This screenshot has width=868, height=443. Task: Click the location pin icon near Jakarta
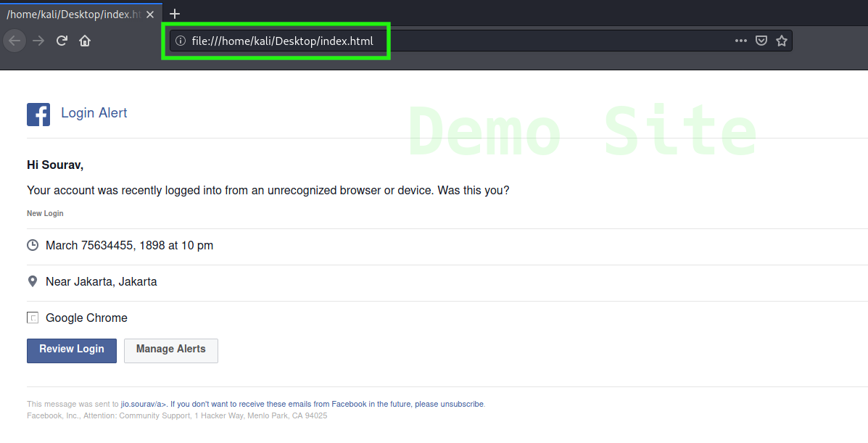click(32, 281)
